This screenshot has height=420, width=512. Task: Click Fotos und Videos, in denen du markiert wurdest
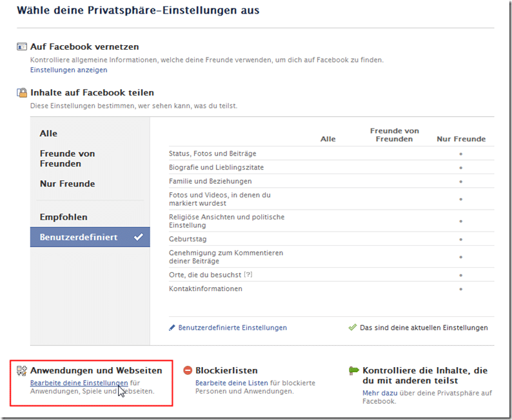coord(220,199)
